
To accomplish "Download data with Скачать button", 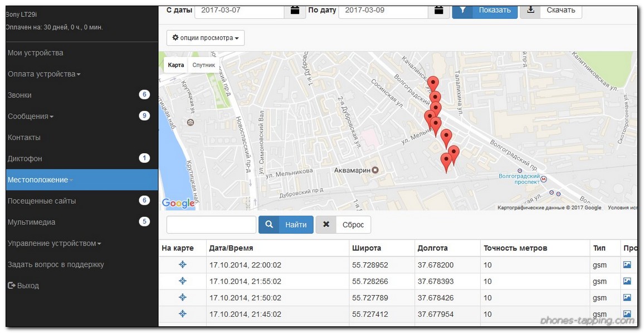I will pos(551,10).
